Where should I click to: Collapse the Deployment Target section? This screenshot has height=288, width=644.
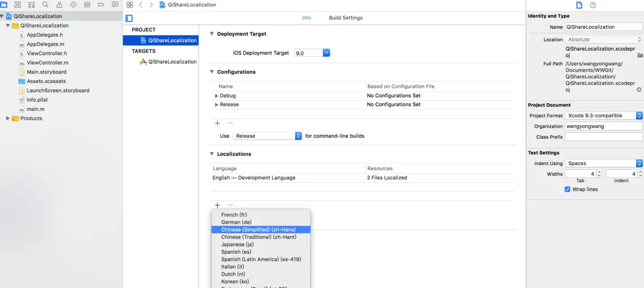(212, 34)
